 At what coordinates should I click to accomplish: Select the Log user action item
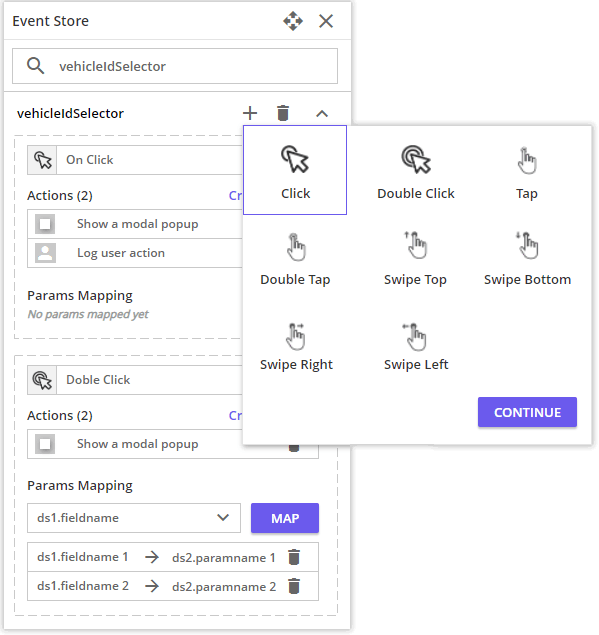click(135, 253)
